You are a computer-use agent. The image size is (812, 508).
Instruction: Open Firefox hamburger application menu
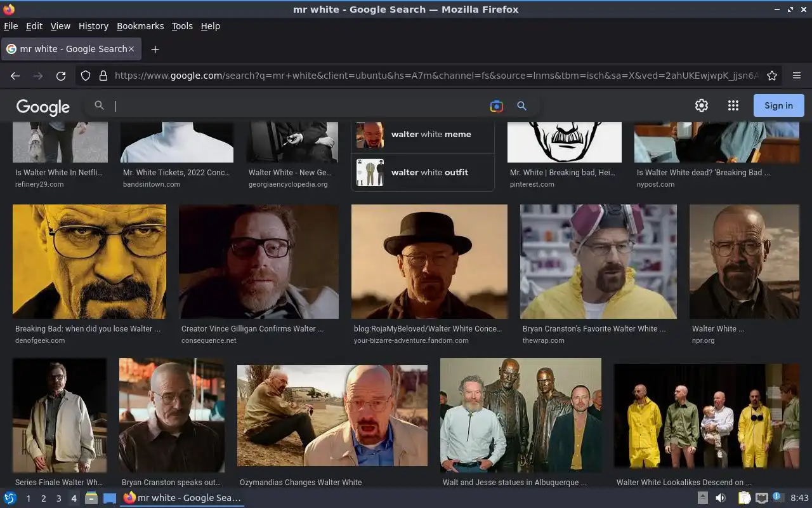coord(797,76)
